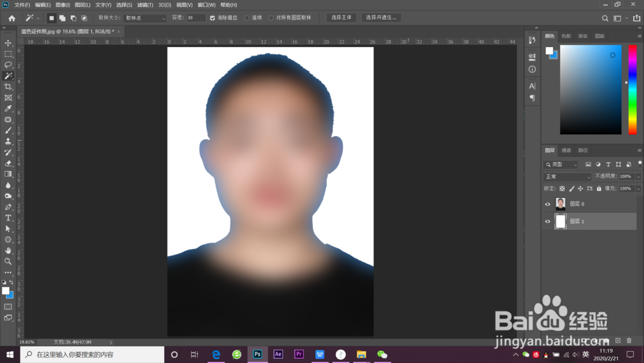
Task: Click the Home icon in options bar
Action: pyautogui.click(x=12, y=18)
